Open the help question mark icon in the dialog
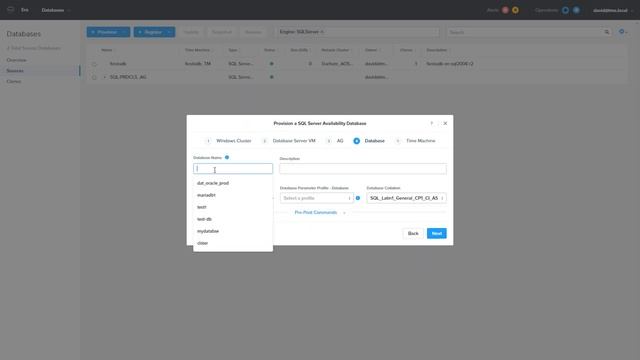This screenshot has width=640, height=360. click(x=431, y=123)
